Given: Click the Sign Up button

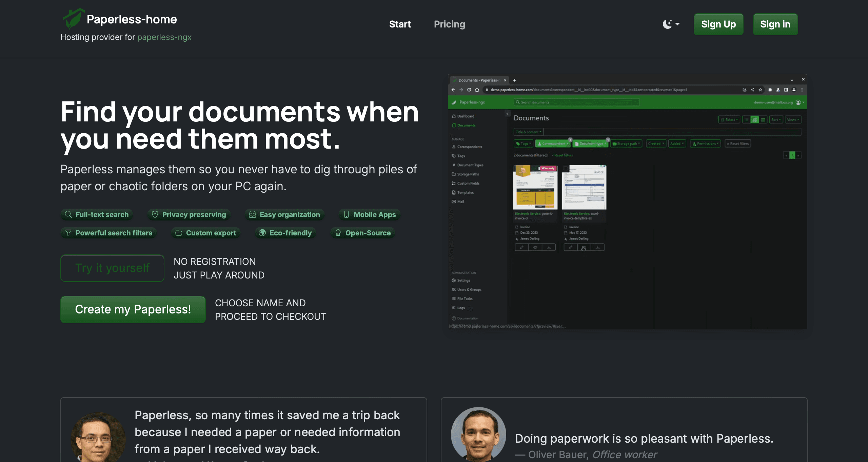Looking at the screenshot, I should pos(718,24).
